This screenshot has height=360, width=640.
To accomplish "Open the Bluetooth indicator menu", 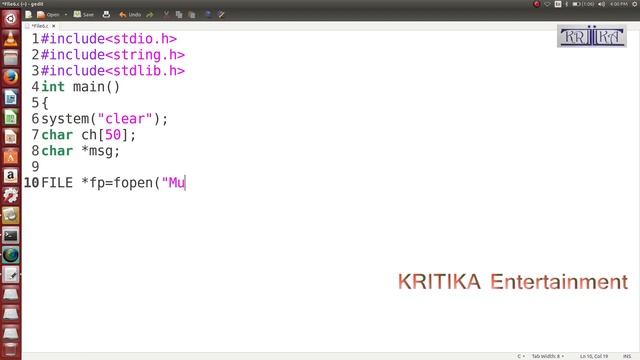I will [x=567, y=4].
